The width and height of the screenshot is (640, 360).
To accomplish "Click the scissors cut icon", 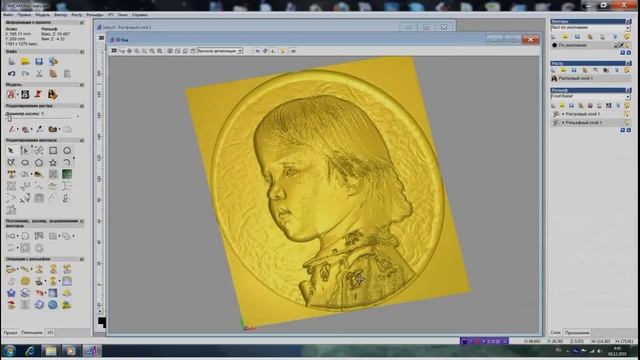I will coord(39,74).
